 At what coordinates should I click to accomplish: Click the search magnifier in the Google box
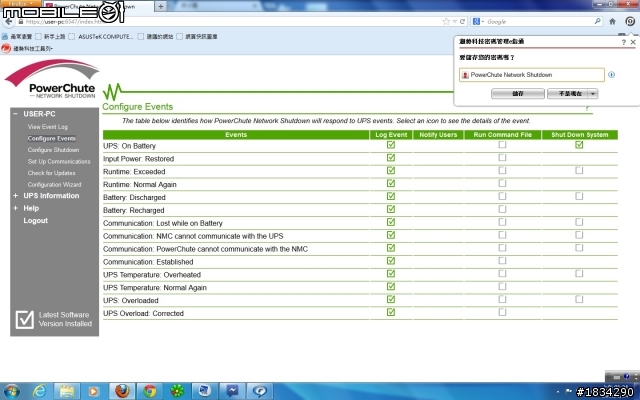(x=598, y=21)
